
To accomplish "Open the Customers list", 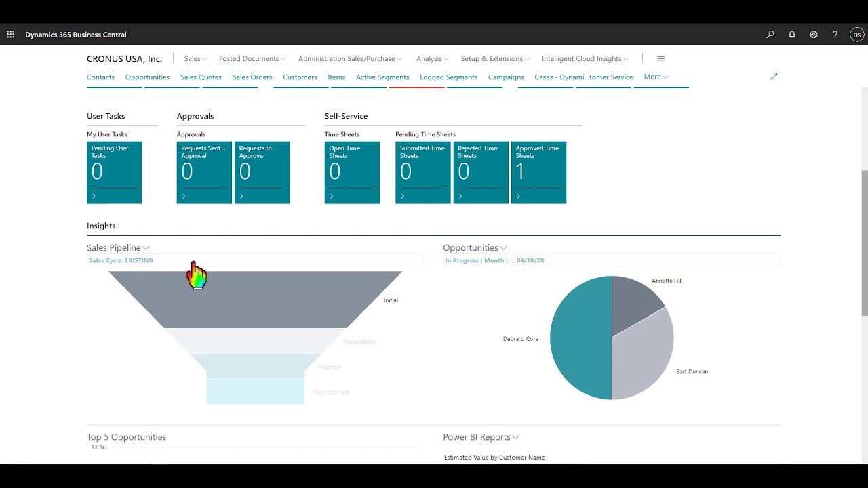I will point(300,77).
